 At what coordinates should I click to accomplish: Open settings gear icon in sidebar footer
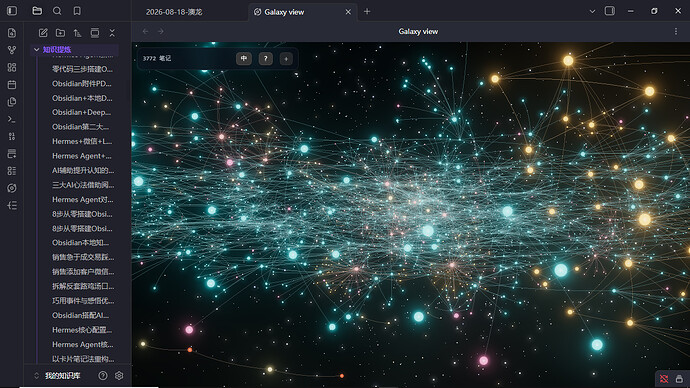[119, 376]
